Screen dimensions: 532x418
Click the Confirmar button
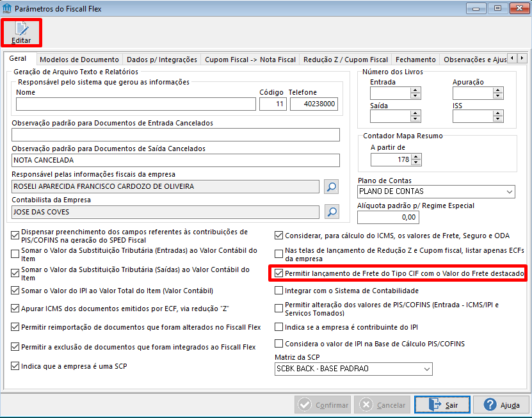323,405
